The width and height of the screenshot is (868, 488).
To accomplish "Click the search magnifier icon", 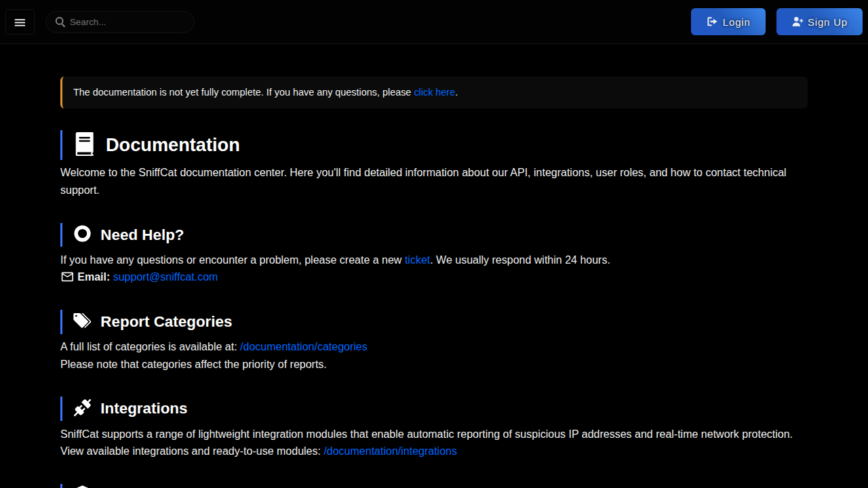I will [60, 22].
